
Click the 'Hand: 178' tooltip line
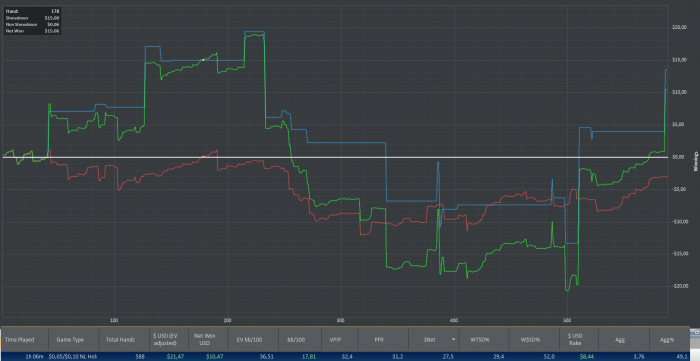pyautogui.click(x=32, y=10)
